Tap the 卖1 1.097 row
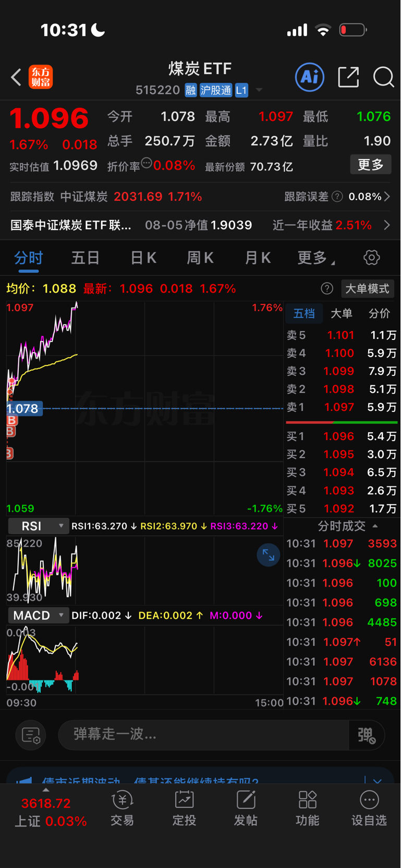 coord(342,407)
